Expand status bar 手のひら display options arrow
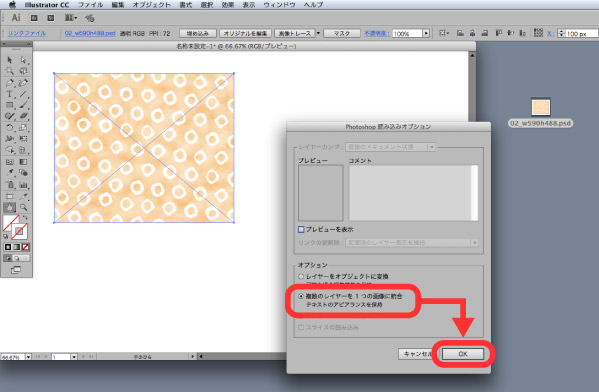Image resolution: width=599 pixels, height=392 pixels. click(193, 356)
